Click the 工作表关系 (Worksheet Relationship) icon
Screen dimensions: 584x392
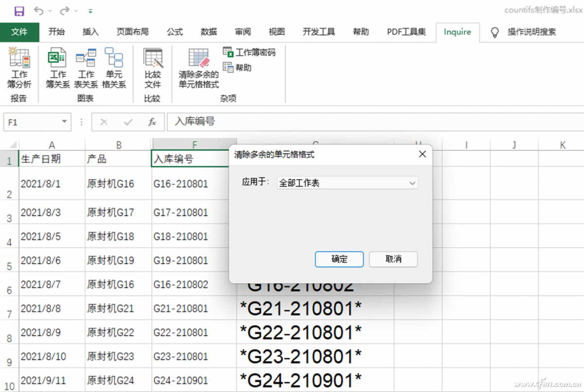tap(86, 68)
